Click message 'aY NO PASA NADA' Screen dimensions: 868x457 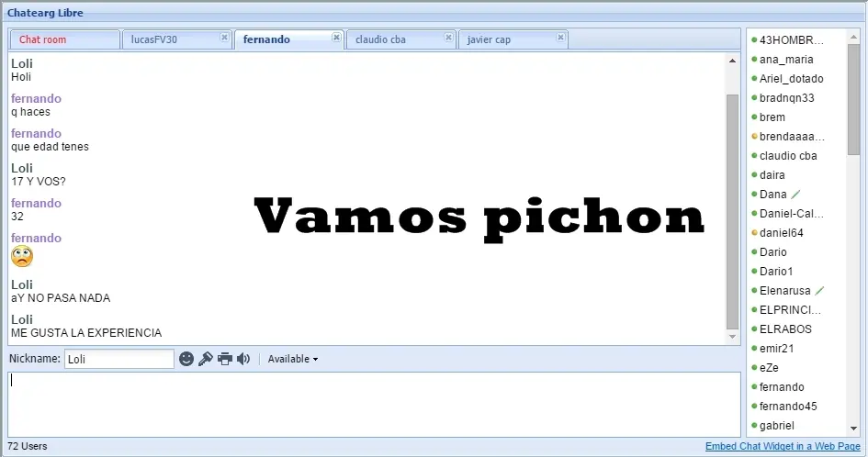pyautogui.click(x=61, y=298)
